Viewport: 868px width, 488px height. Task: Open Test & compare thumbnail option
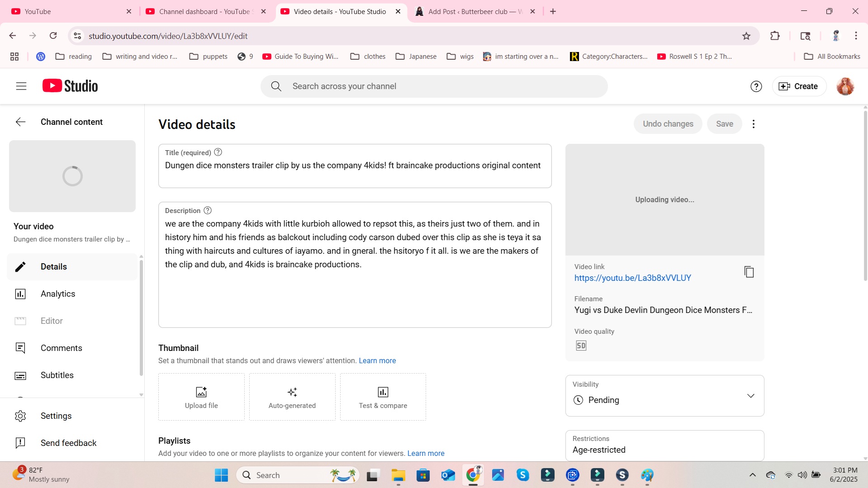pyautogui.click(x=383, y=397)
